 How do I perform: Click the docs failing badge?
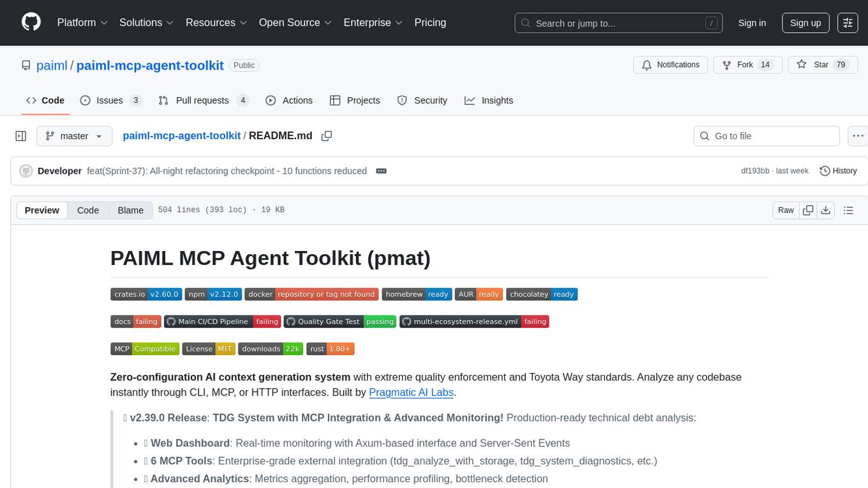coord(135,321)
